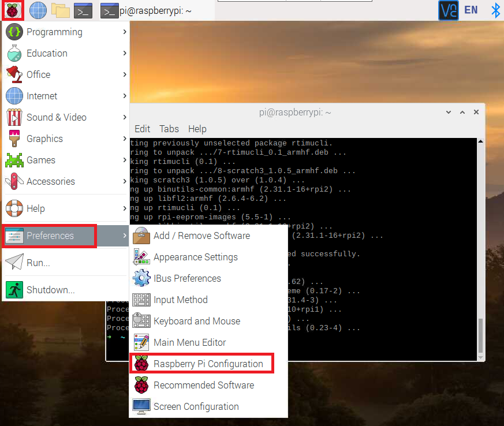Expand the Programming submenu arrow
Image resolution: width=504 pixels, height=426 pixels.
coord(125,32)
